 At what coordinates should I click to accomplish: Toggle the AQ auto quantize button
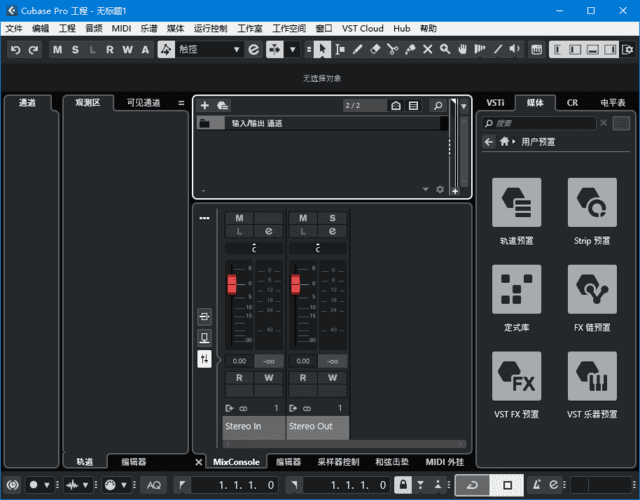click(x=153, y=485)
